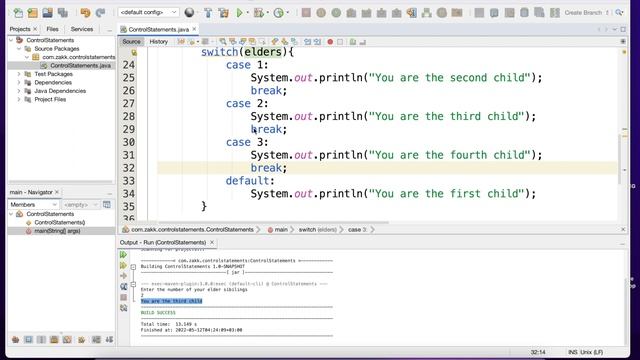Click the split editor icon at editor toolbar right

622,42
